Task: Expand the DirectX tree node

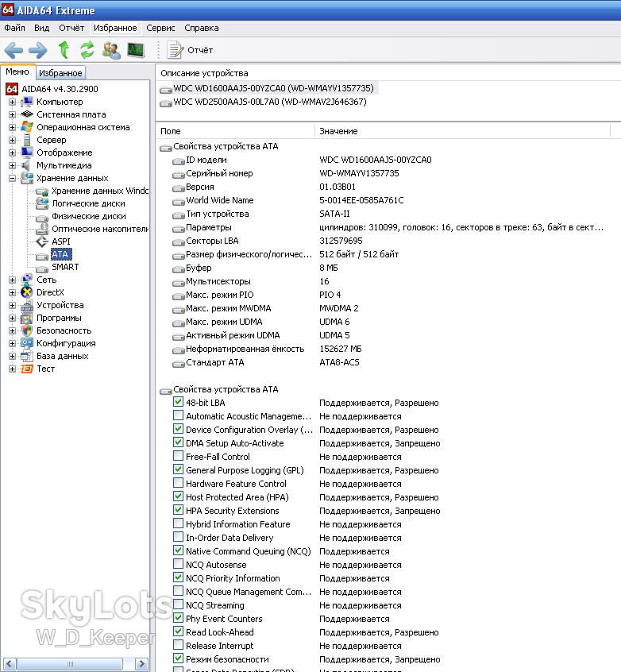Action: (12, 293)
